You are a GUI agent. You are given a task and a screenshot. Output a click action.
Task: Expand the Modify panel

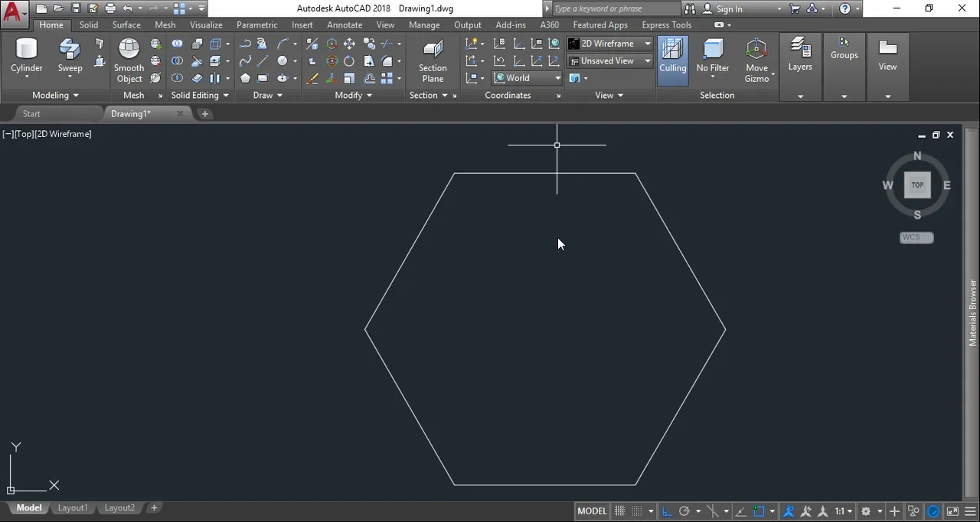tap(353, 95)
